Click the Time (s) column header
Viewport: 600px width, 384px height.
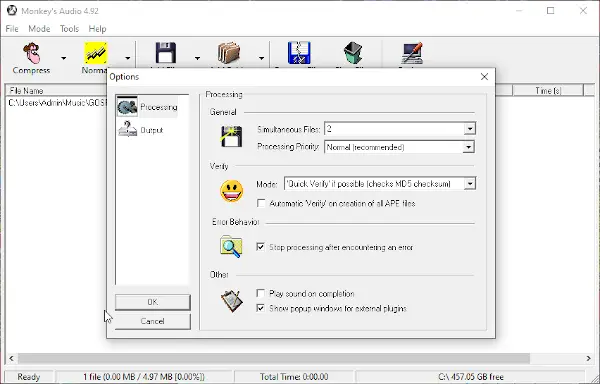tap(548, 91)
